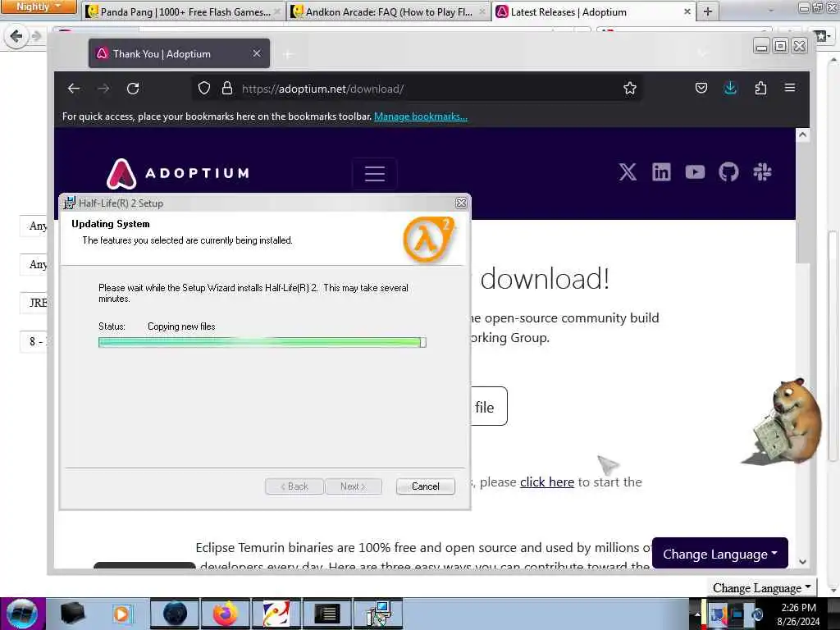840x630 pixels.
Task: Click the black box icon on the taskbar
Action: [72, 614]
